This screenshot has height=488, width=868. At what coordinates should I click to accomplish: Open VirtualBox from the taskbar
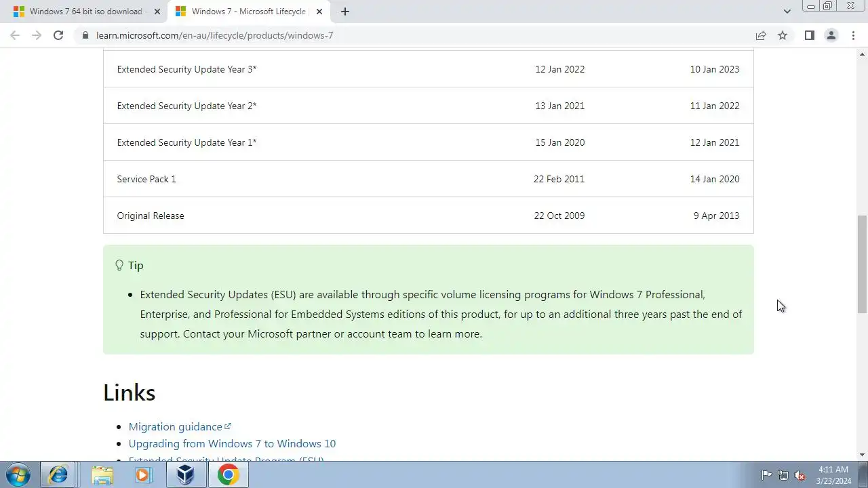click(x=186, y=475)
